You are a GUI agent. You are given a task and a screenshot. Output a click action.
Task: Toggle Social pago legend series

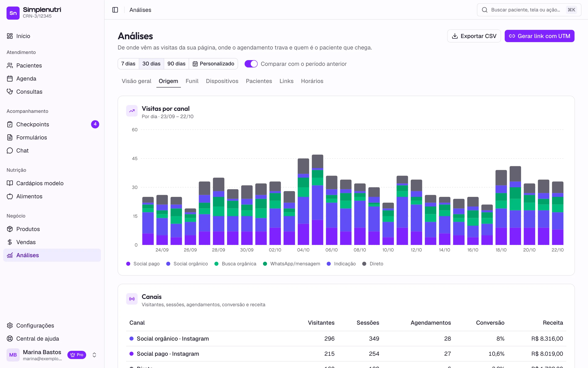point(143,264)
